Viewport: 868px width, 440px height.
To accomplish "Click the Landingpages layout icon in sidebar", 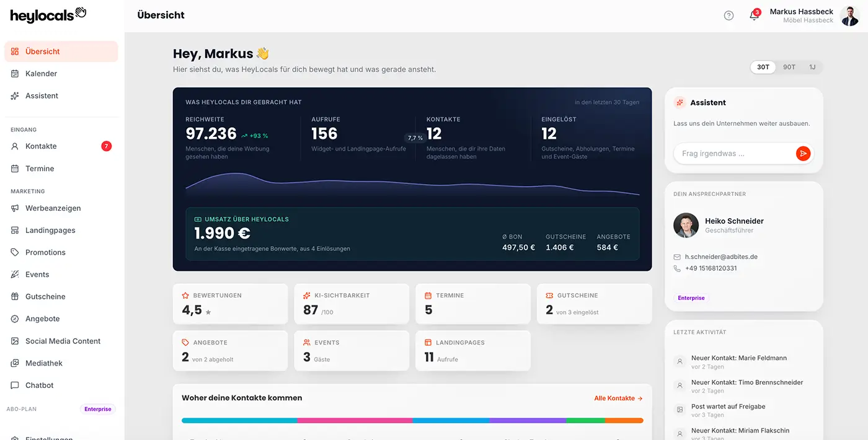I will (x=15, y=231).
